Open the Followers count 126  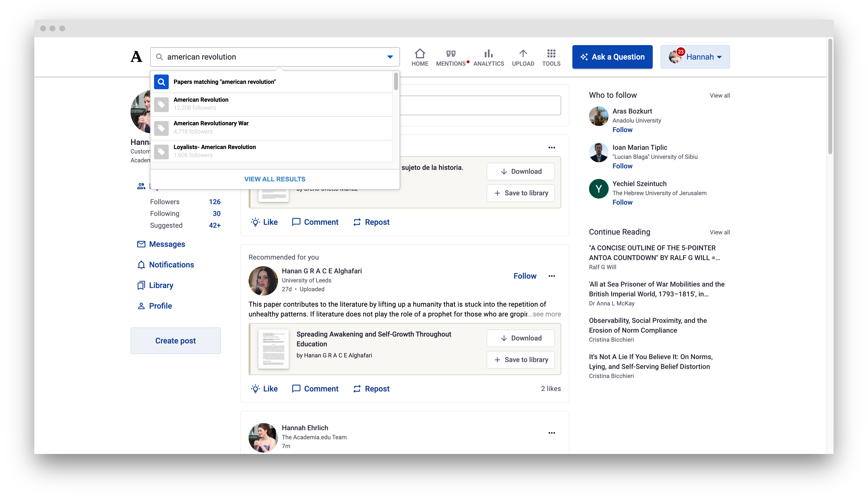point(215,202)
